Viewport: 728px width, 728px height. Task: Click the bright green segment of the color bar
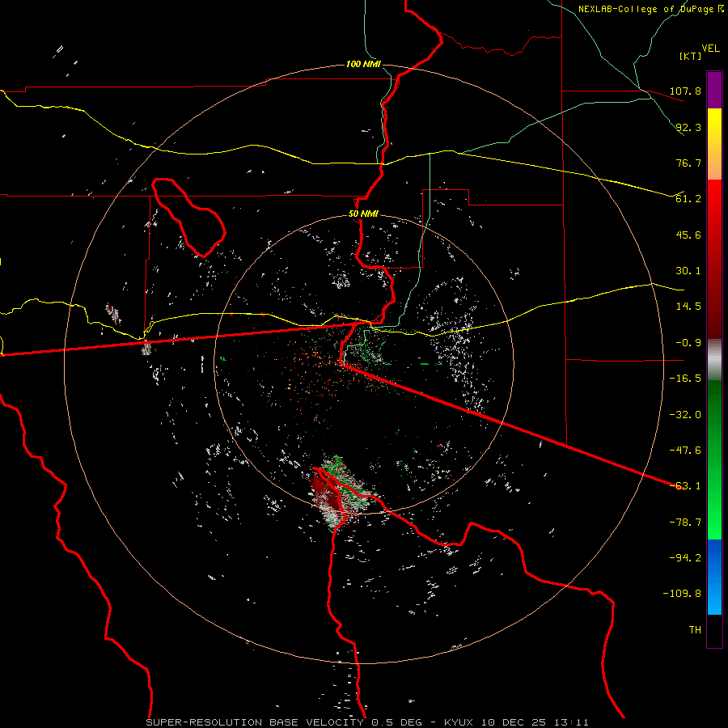tap(714, 459)
